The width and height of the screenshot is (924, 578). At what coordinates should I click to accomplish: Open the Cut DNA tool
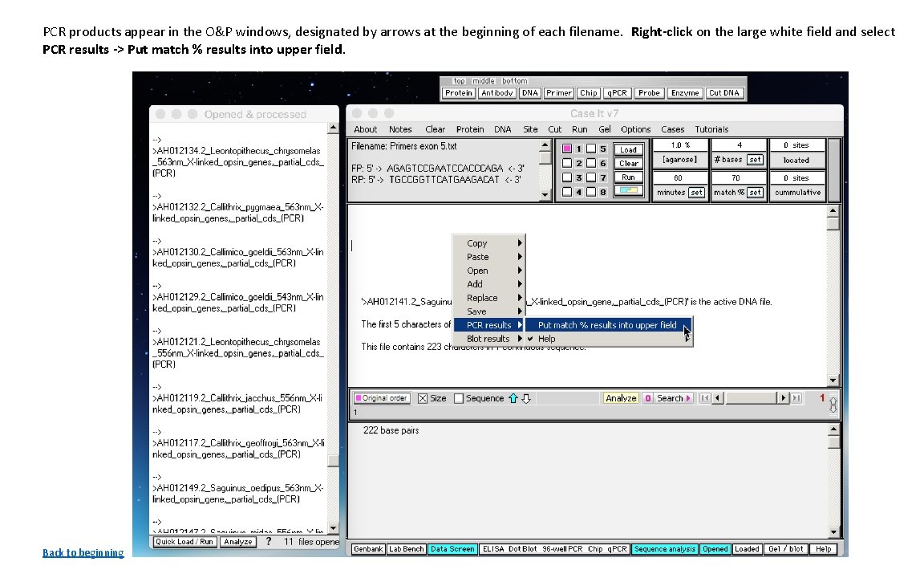pos(723,93)
